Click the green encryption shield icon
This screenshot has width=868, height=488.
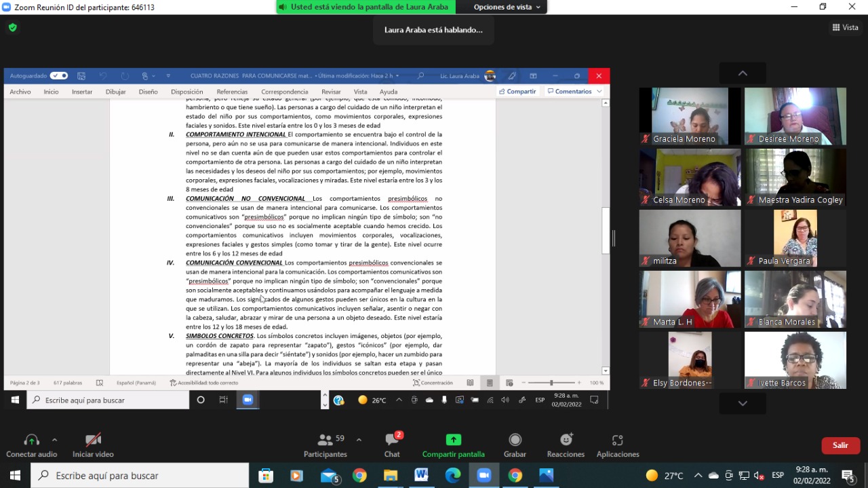(12, 27)
